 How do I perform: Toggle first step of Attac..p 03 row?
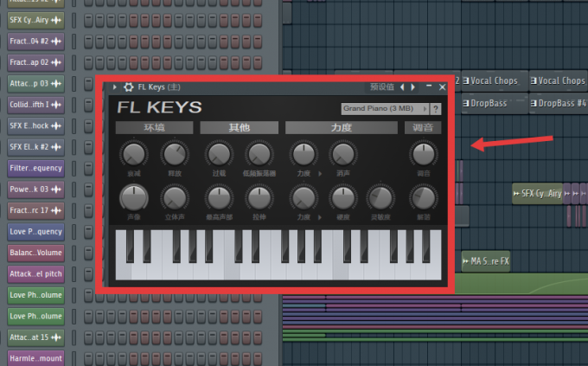click(88, 84)
